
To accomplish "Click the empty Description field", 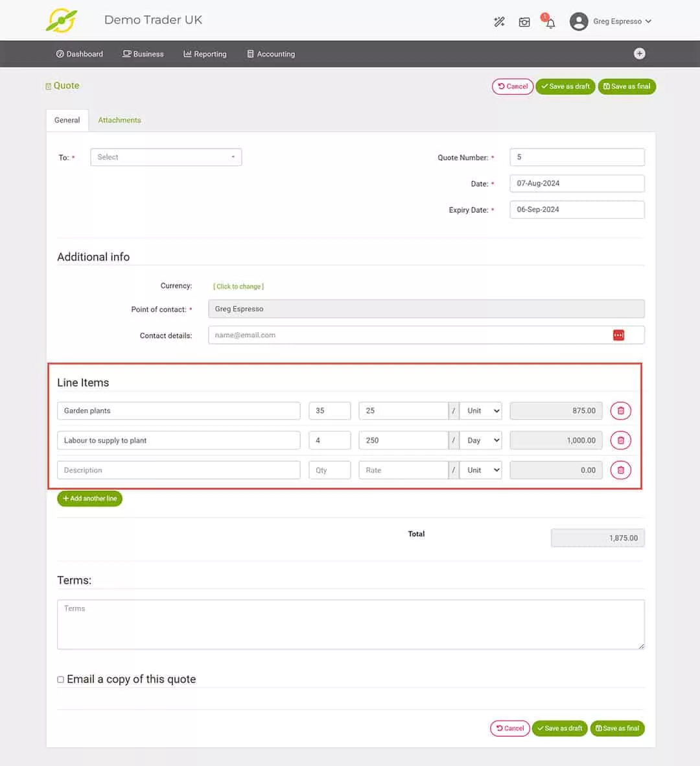I will point(179,470).
